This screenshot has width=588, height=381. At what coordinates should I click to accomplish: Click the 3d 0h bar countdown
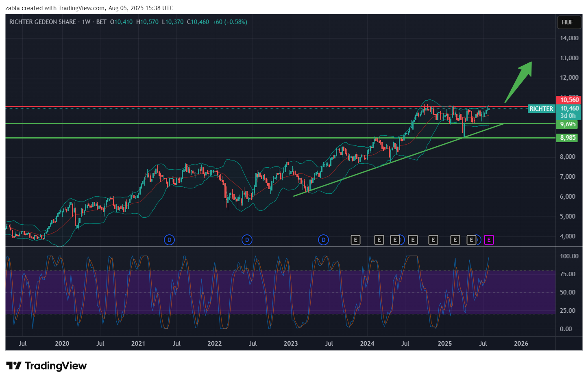(x=568, y=116)
